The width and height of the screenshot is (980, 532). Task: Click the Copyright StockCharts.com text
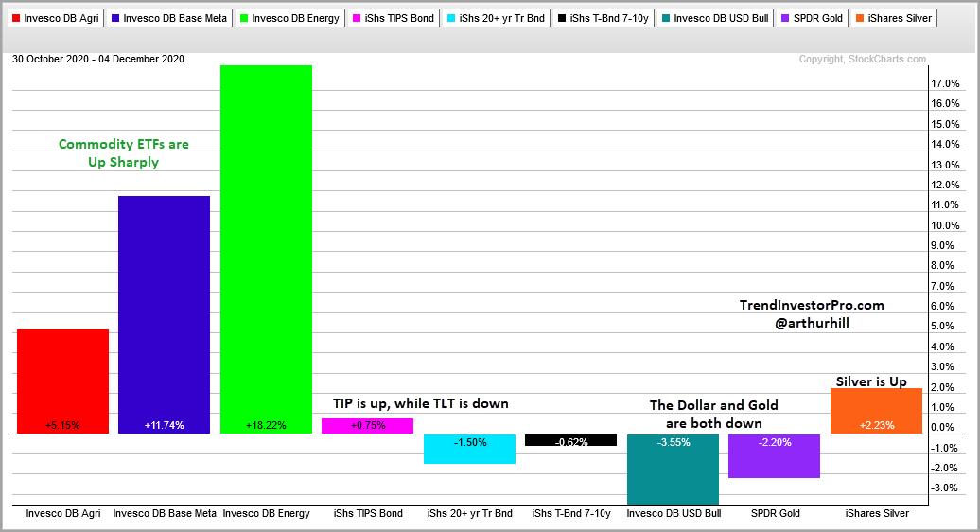tap(862, 59)
